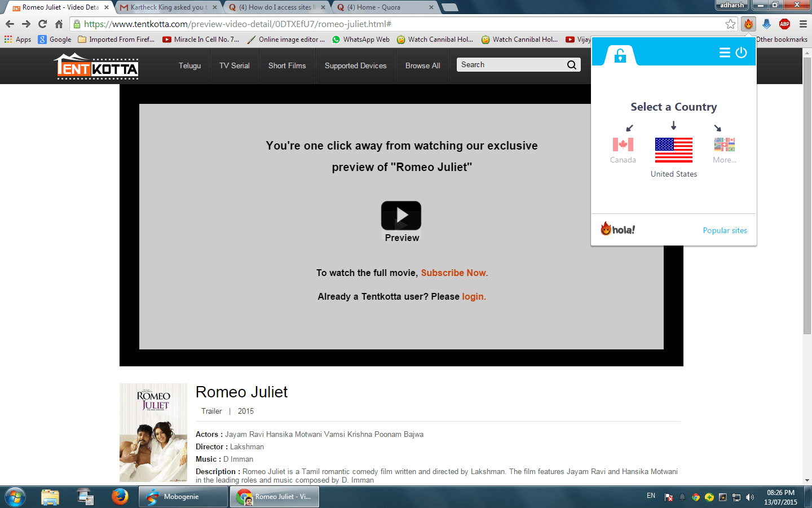Viewport: 812px width, 508px height.
Task: Bookmark this page with the star icon
Action: point(730,24)
